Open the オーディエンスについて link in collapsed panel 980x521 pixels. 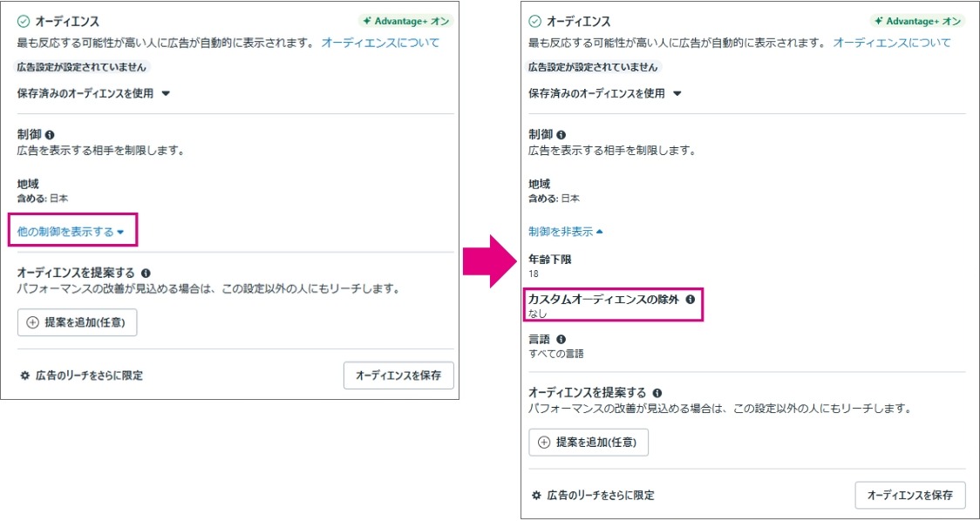click(x=380, y=43)
